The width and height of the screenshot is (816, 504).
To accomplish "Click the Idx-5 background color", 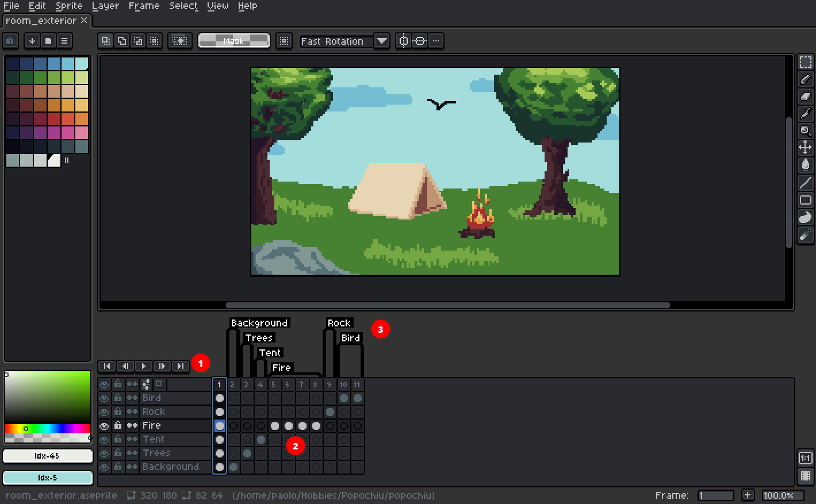I will pos(48,478).
